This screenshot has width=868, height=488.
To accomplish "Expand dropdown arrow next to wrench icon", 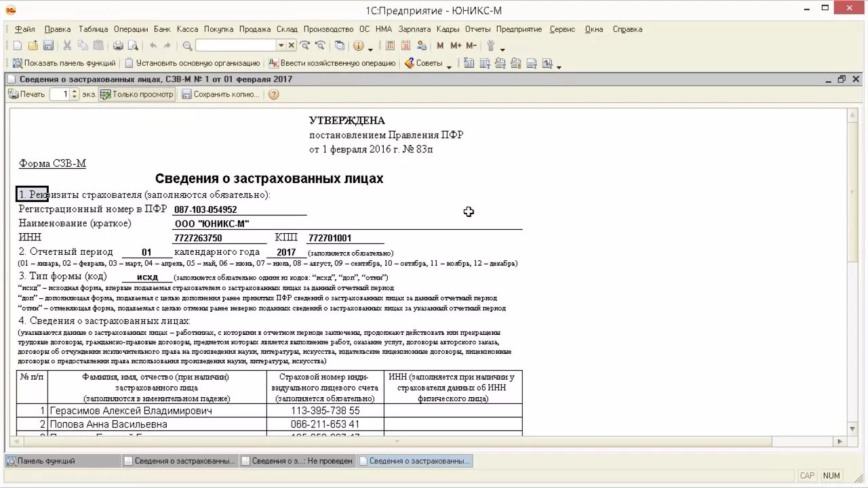I will (502, 48).
